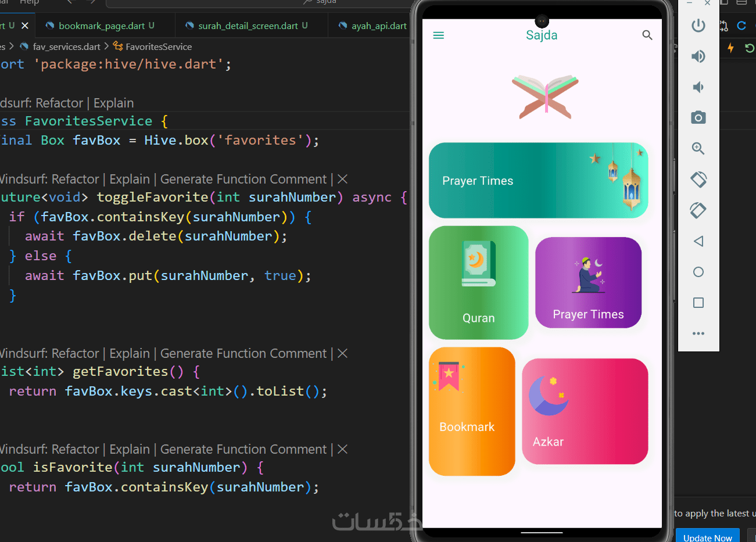Select fav_services.dart in breadcrumb
Screen dimensions: 756x542
point(66,46)
